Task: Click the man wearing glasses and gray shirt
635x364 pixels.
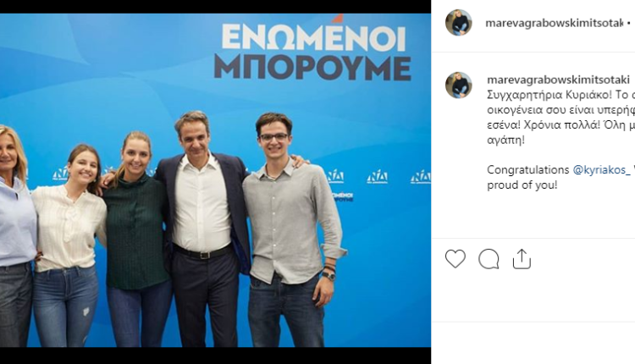Action: tap(289, 229)
